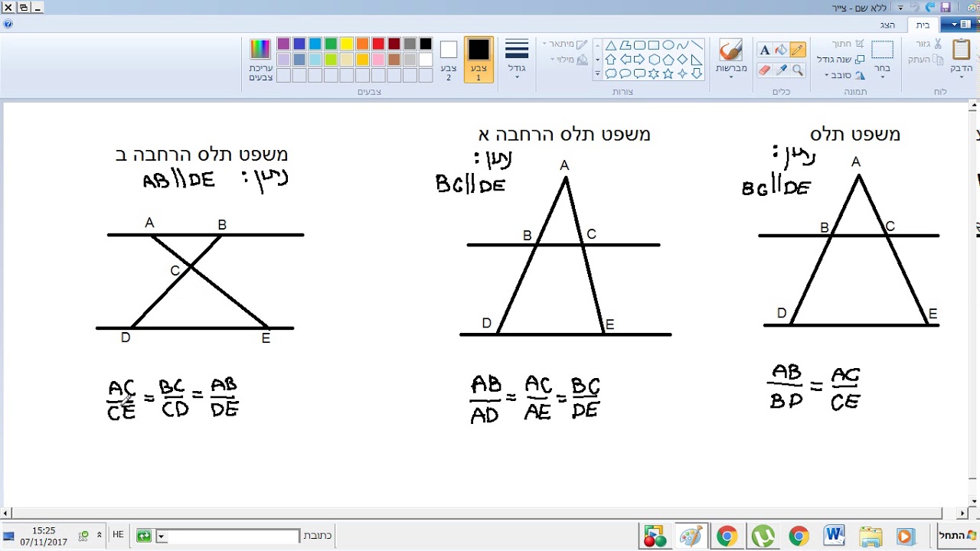Open the taskbar address bar dropdown arrow

coord(161,536)
